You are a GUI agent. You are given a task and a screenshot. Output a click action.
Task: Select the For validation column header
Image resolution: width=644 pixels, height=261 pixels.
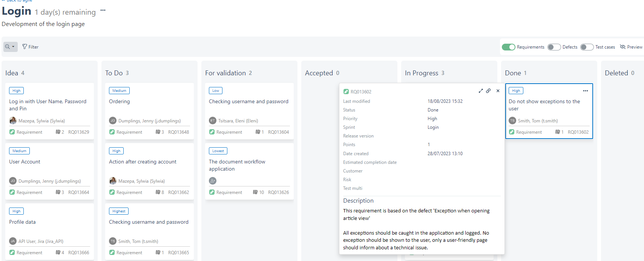[x=225, y=73]
